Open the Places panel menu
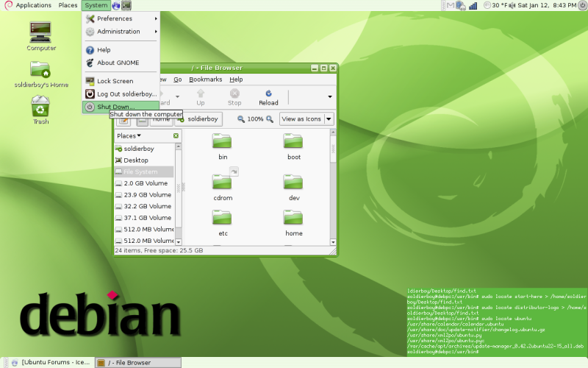 tap(68, 5)
